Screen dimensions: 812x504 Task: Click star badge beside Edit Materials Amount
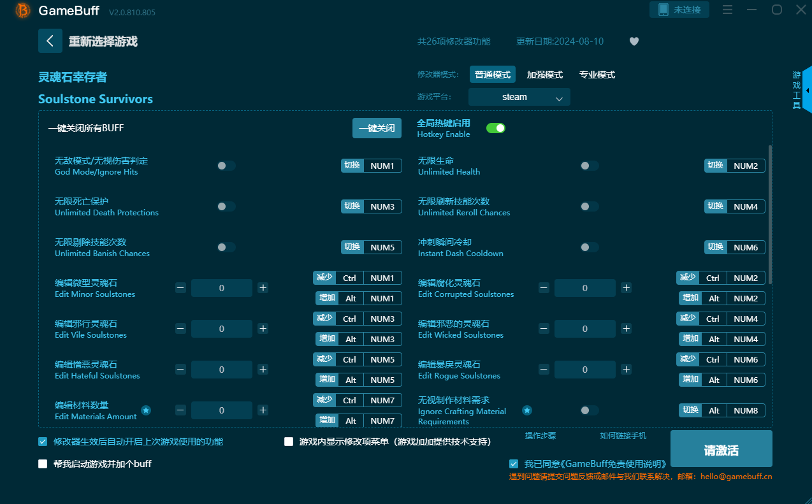146,410
